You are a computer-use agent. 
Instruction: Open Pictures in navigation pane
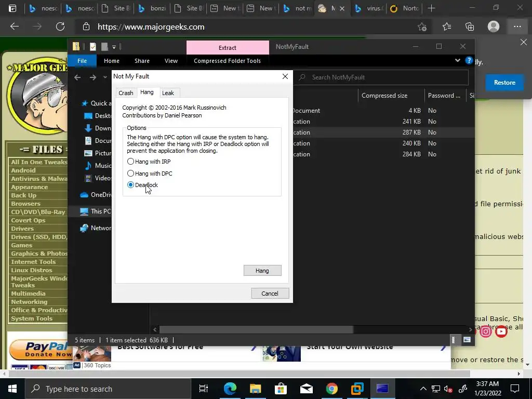tap(98, 153)
